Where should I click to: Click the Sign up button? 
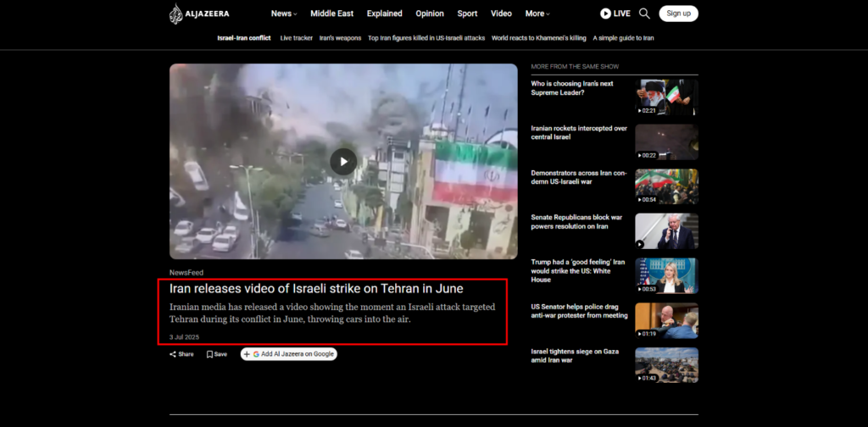[678, 14]
